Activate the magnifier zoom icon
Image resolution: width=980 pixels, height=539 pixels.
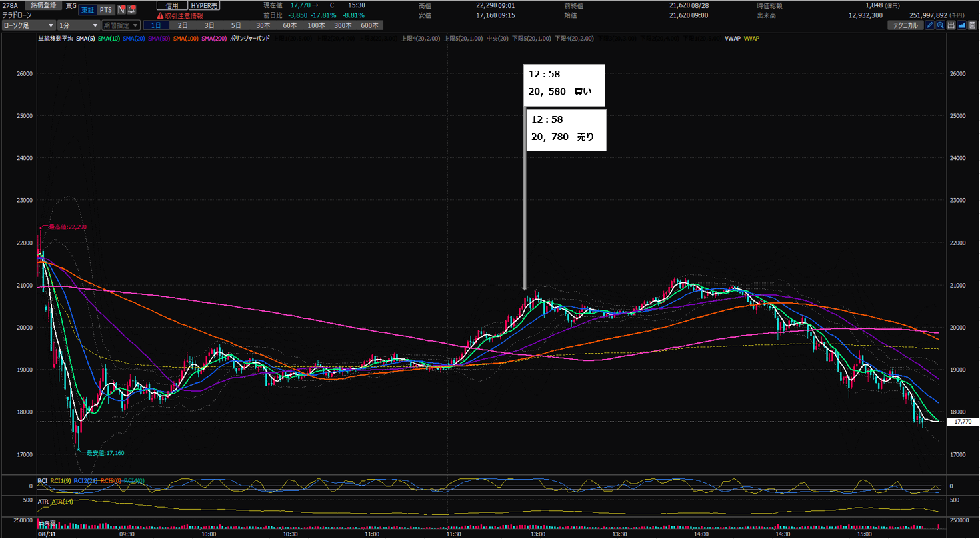tap(941, 25)
